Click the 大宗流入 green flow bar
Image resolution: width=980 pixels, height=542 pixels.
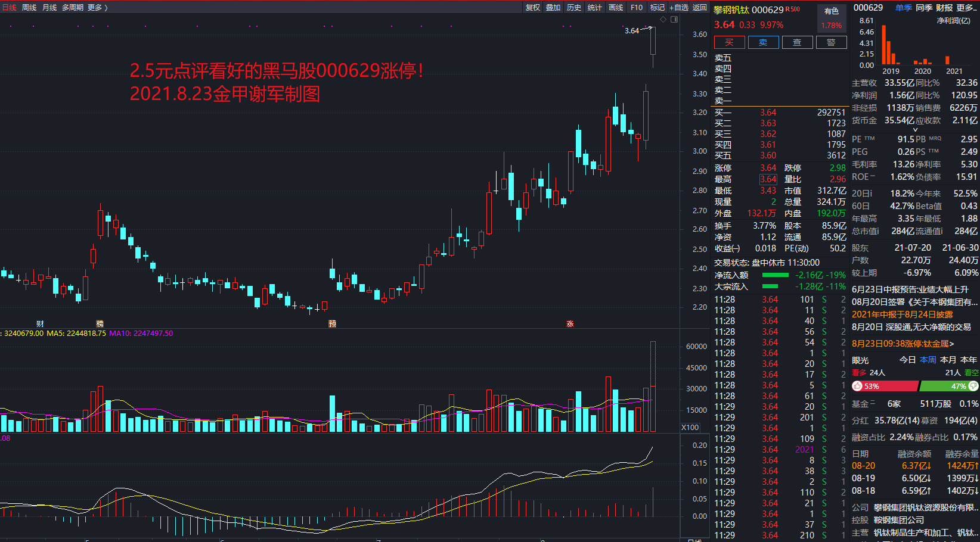(770, 286)
